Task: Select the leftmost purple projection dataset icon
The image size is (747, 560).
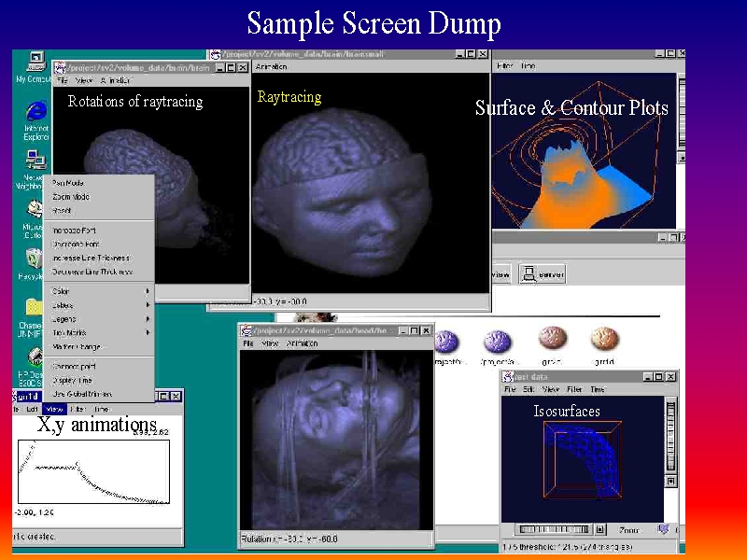Action: click(446, 342)
